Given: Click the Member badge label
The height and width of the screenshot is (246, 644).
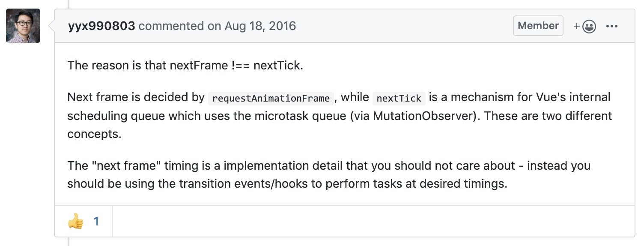Looking at the screenshot, I should click(538, 26).
